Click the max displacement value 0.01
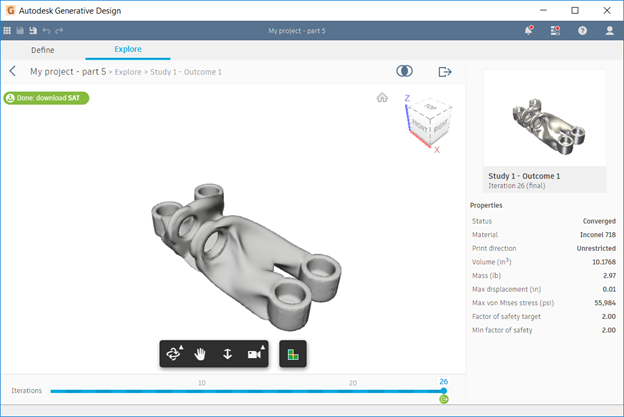This screenshot has height=417, width=624. (x=609, y=289)
